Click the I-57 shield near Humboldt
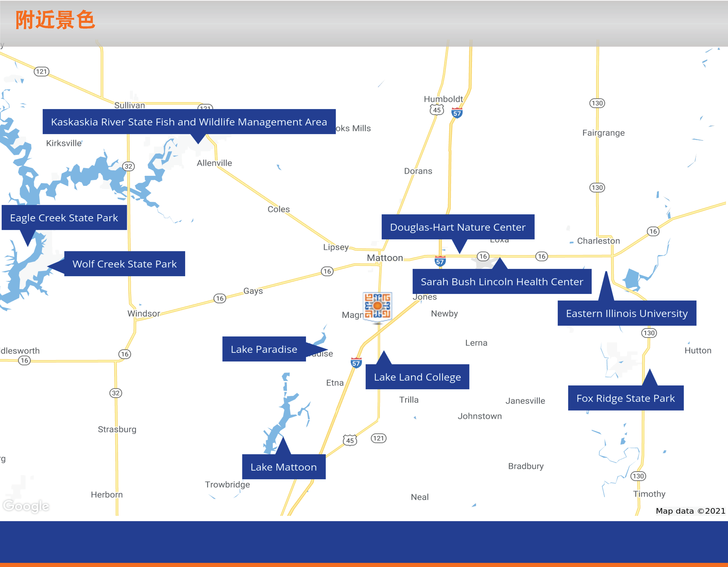The height and width of the screenshot is (567, 728). pos(457,113)
